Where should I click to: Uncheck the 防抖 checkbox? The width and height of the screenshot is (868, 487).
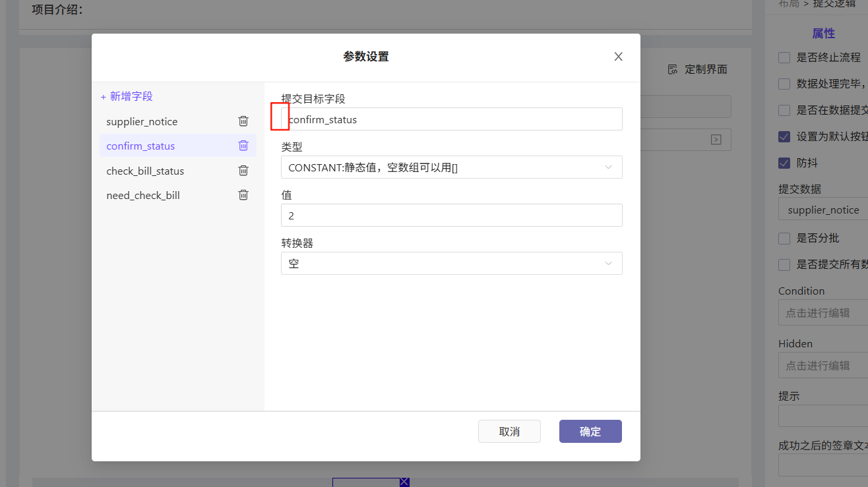[x=784, y=163]
